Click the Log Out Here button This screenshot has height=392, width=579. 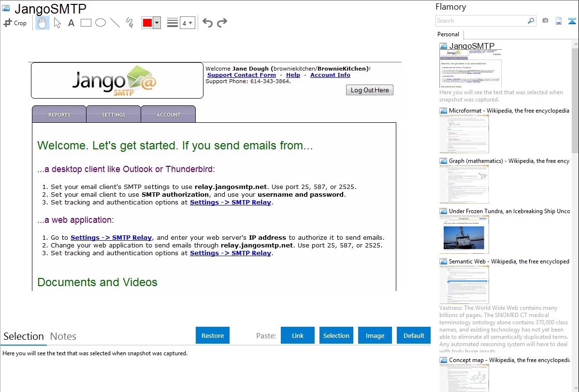370,90
